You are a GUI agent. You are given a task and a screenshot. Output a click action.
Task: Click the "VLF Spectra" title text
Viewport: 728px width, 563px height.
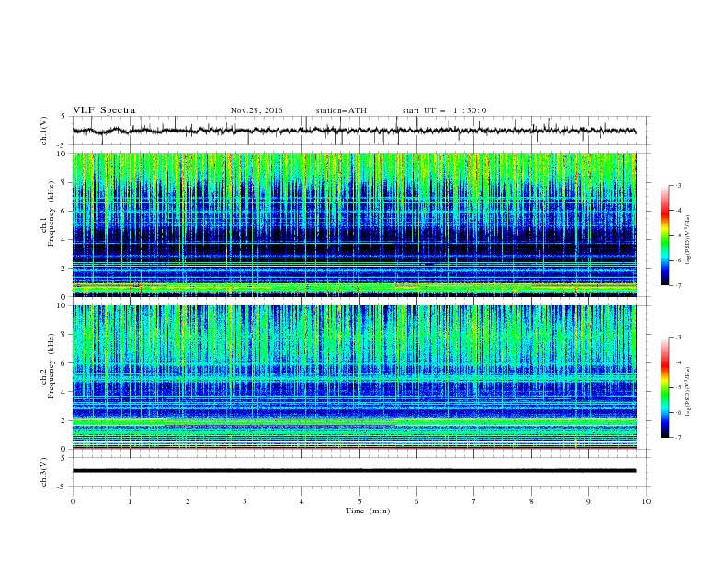coord(104,110)
